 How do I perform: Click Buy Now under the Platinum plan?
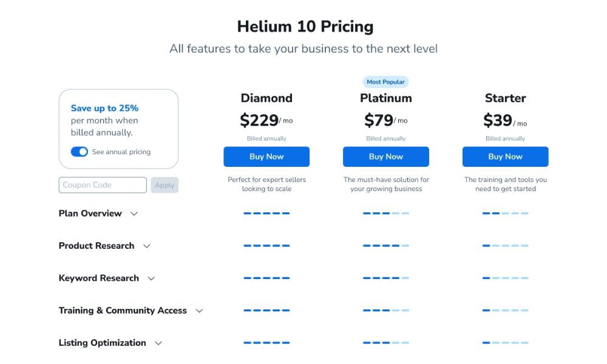tap(386, 157)
